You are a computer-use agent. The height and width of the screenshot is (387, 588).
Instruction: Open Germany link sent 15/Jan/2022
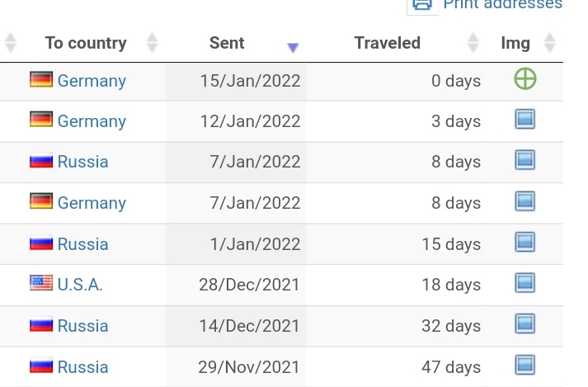pyautogui.click(x=92, y=81)
